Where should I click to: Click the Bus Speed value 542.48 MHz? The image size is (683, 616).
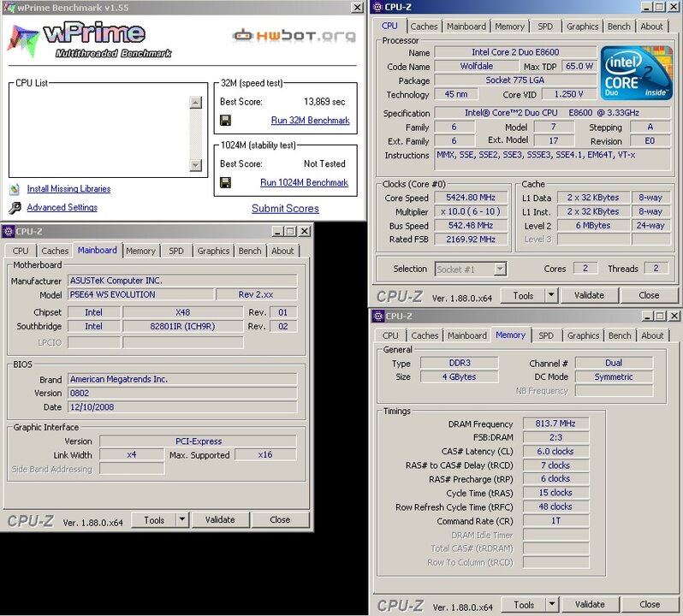pos(471,226)
